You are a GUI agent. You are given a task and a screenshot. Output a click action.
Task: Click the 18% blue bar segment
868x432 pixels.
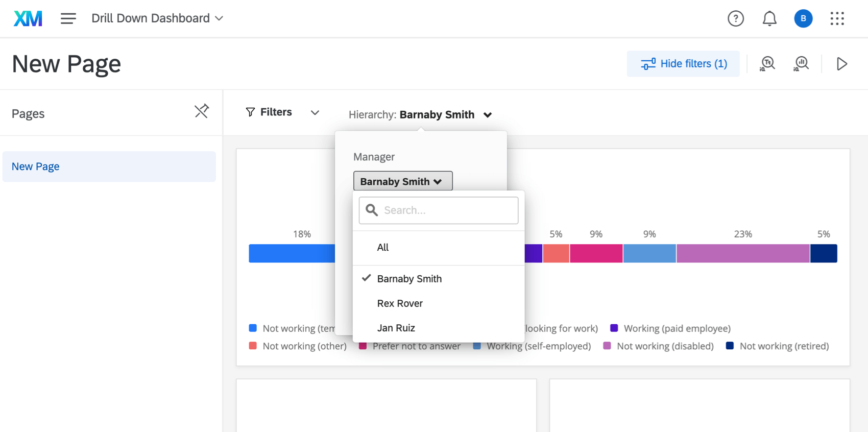292,253
